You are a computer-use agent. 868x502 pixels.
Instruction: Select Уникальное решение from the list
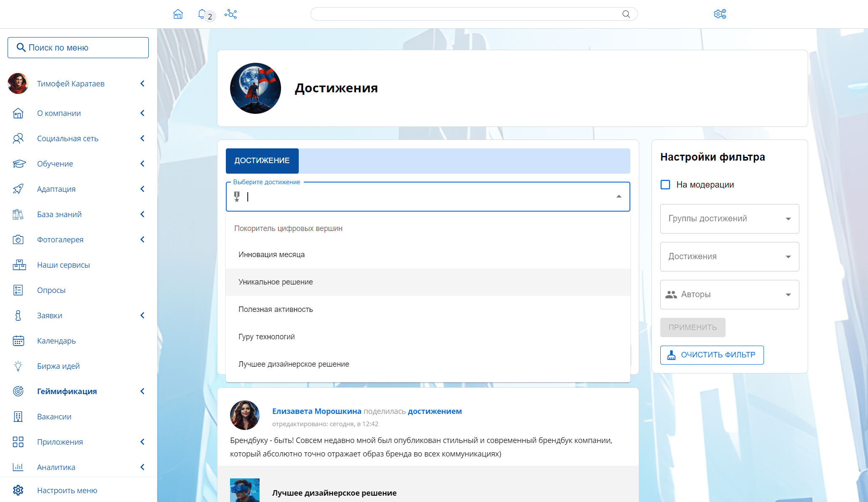[276, 282]
